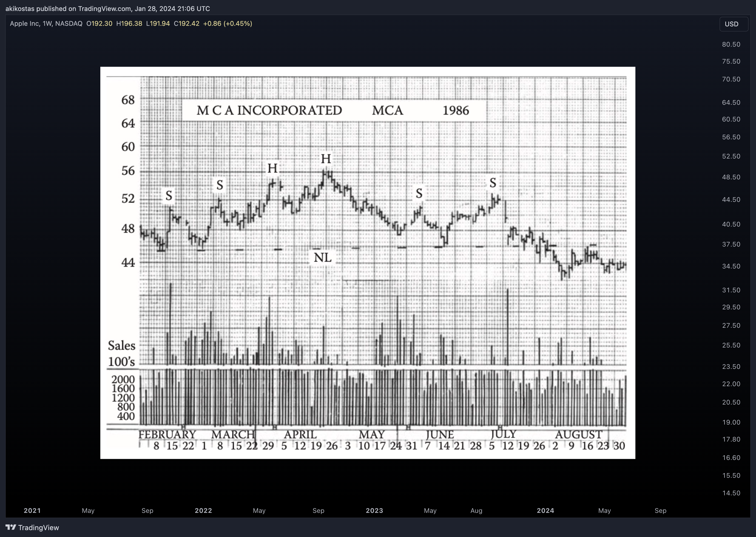The height and width of the screenshot is (537, 756).
Task: Click the 2000 volume scale label
Action: click(x=123, y=379)
